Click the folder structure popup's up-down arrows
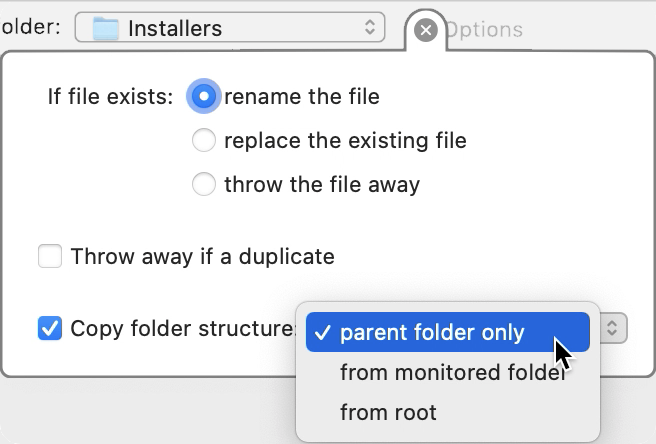This screenshot has height=444, width=656. tap(614, 328)
